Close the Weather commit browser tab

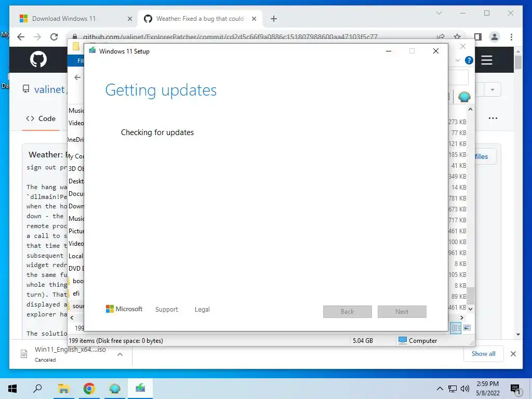pos(254,19)
